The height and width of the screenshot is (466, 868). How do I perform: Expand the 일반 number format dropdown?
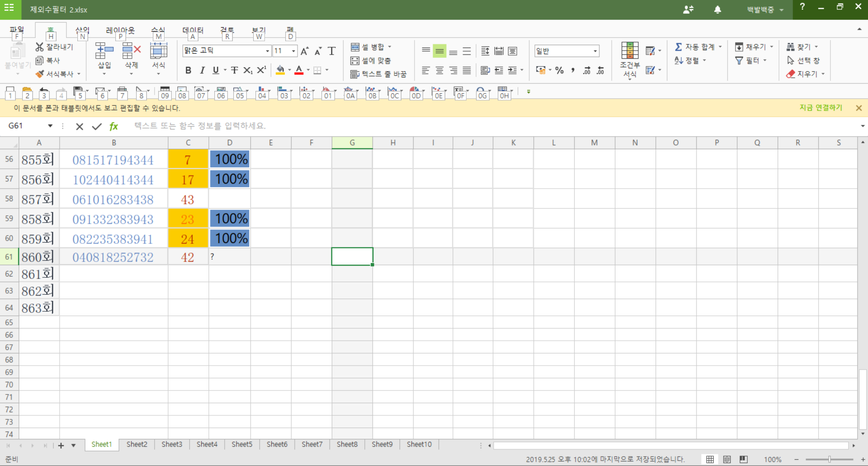(x=595, y=51)
